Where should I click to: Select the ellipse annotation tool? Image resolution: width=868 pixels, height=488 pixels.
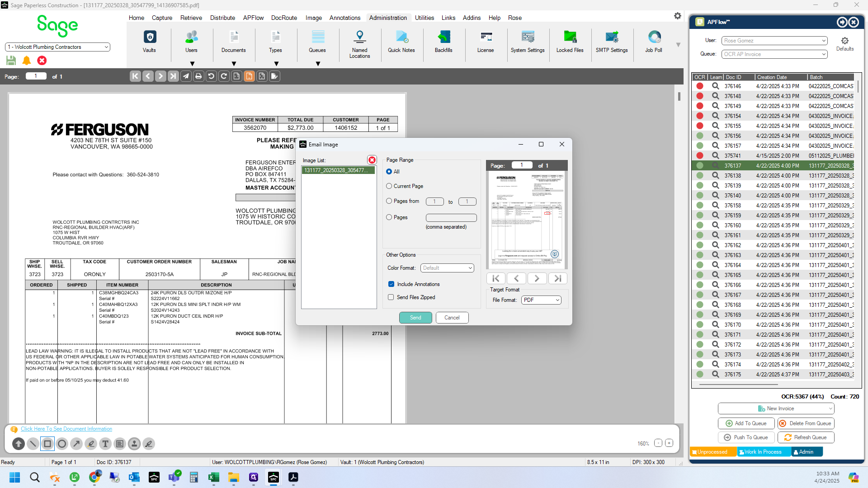[62, 444]
